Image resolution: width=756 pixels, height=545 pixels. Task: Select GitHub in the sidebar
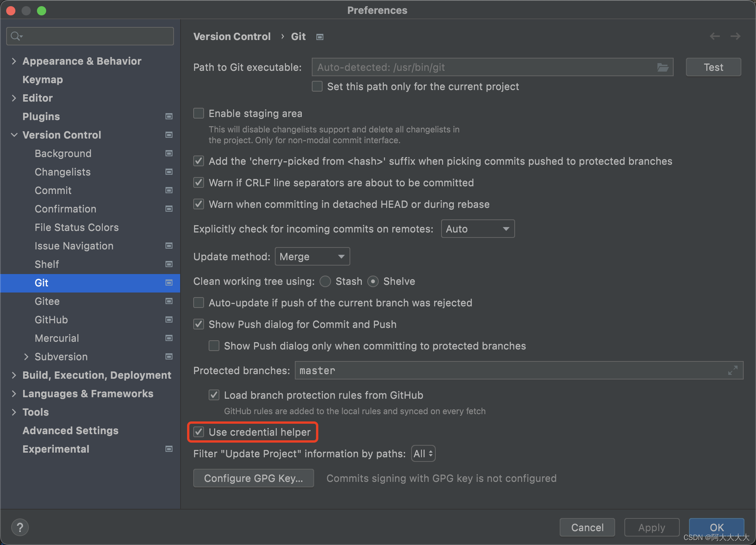51,319
